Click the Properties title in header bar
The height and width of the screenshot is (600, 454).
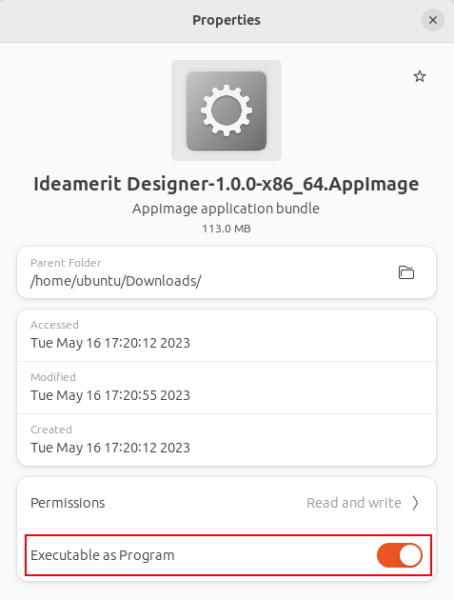pyautogui.click(x=226, y=20)
